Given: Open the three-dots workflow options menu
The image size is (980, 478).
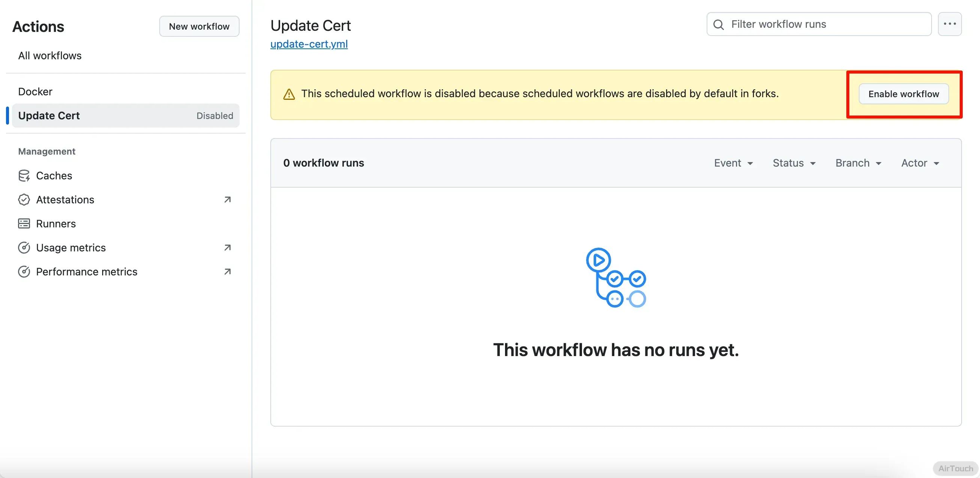Looking at the screenshot, I should 950,24.
